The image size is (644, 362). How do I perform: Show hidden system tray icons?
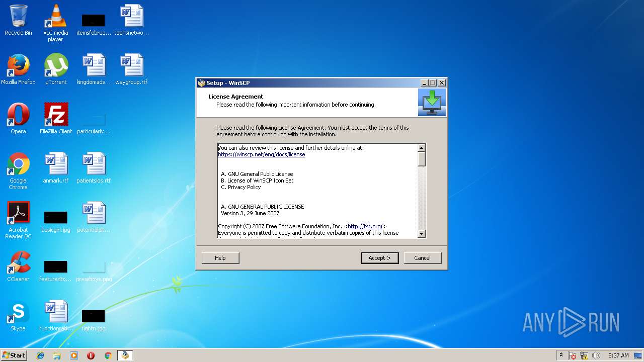(x=561, y=355)
